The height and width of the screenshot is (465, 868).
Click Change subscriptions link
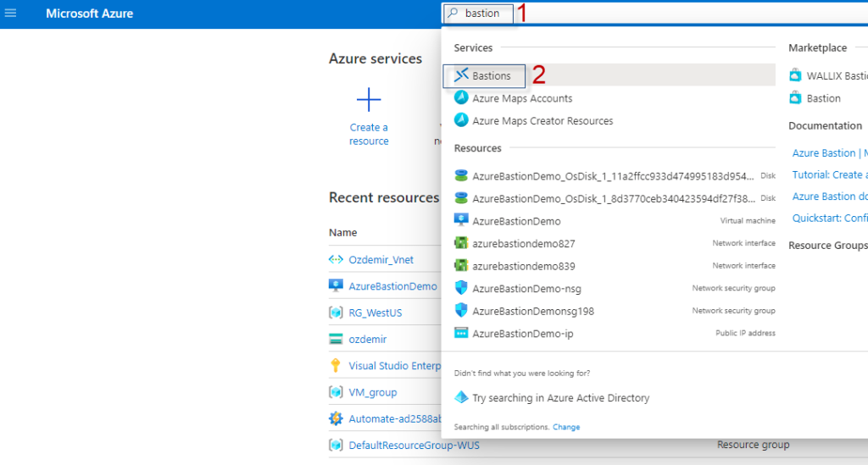[x=566, y=427]
